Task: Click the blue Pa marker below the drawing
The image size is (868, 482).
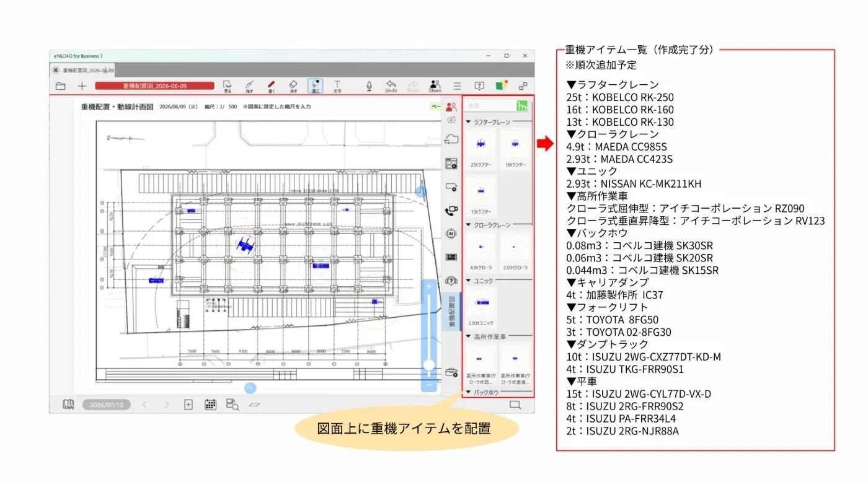Action: point(250,388)
